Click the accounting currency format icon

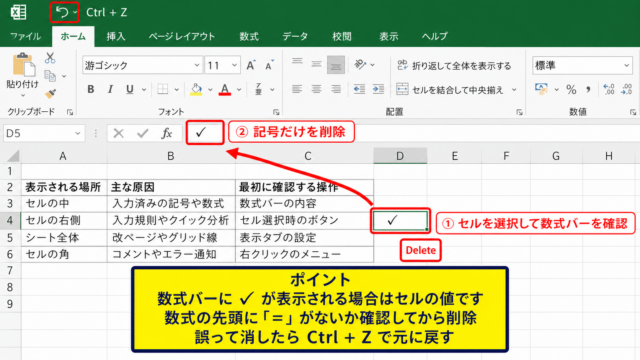(542, 89)
